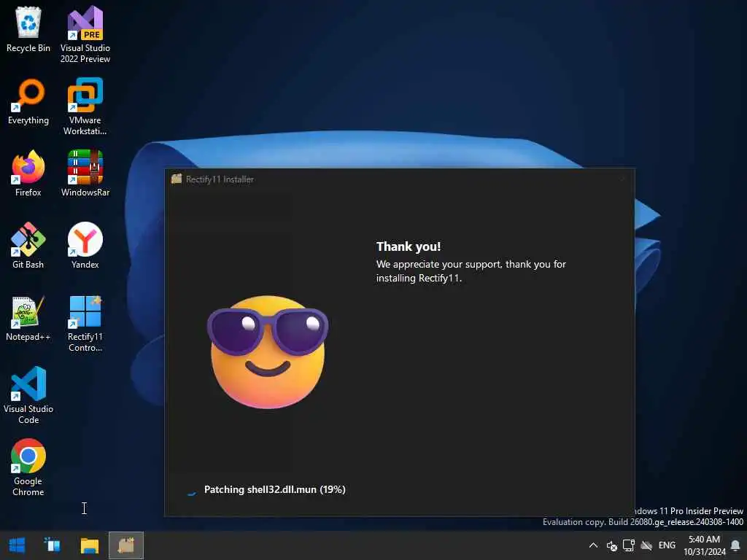The image size is (747, 560).
Task: Launch Visual Studio 2022 Preview shortcut
Action: click(x=85, y=34)
